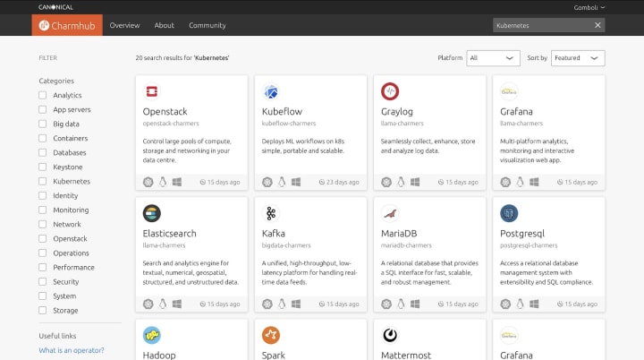Open 'What is an operator?' link
The image size is (644, 360).
tap(72, 350)
